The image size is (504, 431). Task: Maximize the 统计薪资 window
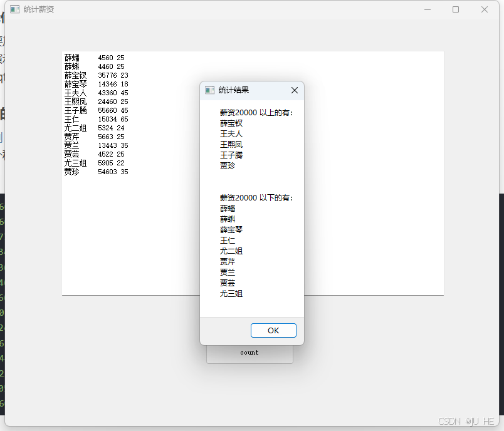(456, 9)
